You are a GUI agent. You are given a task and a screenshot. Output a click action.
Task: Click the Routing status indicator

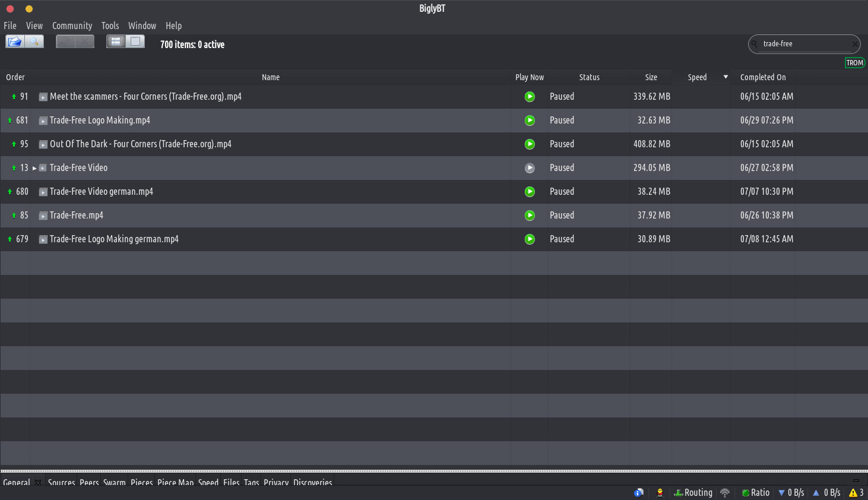[693, 493]
